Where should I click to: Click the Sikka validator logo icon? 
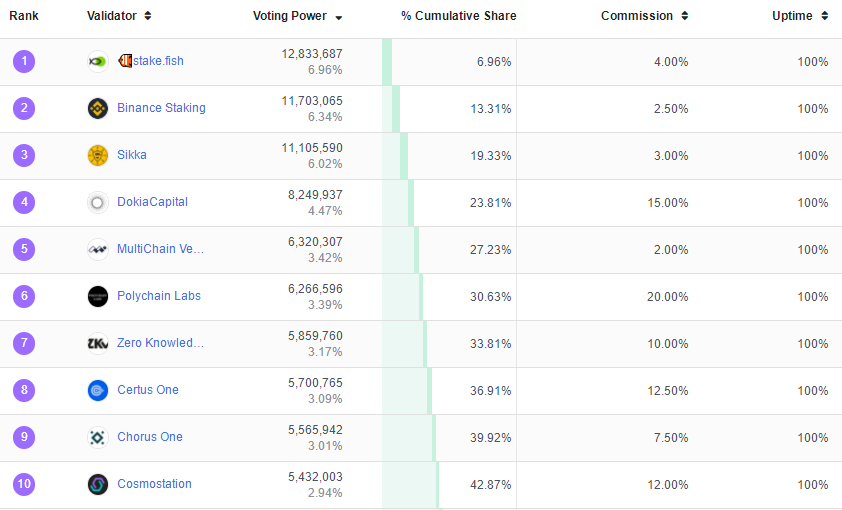[97, 155]
